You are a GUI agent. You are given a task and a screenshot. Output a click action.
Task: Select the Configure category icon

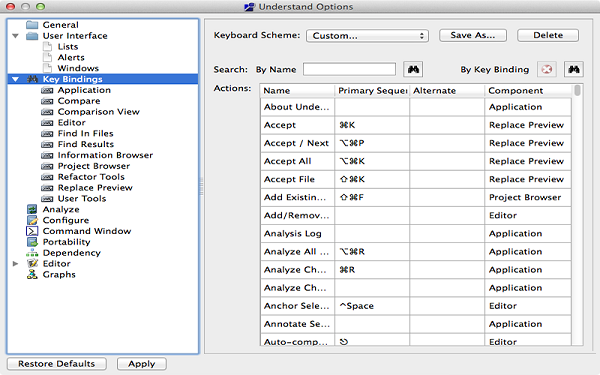pyautogui.click(x=32, y=220)
